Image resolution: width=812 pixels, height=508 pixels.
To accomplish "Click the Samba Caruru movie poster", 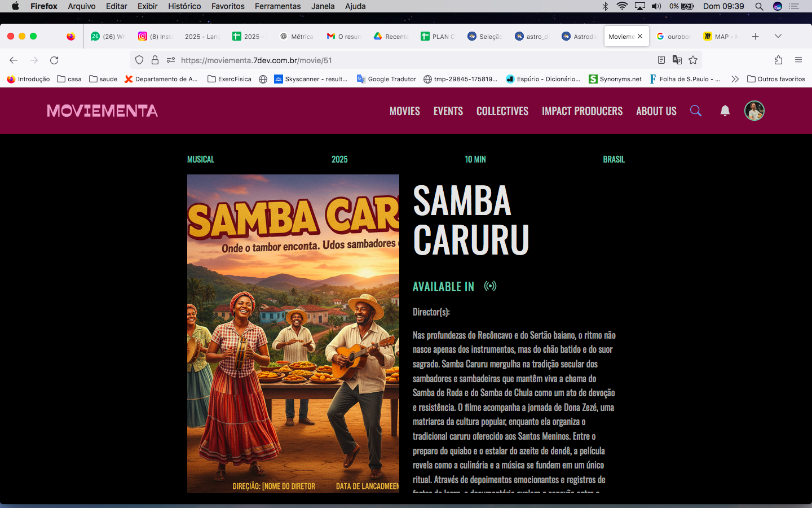I will tap(293, 333).
